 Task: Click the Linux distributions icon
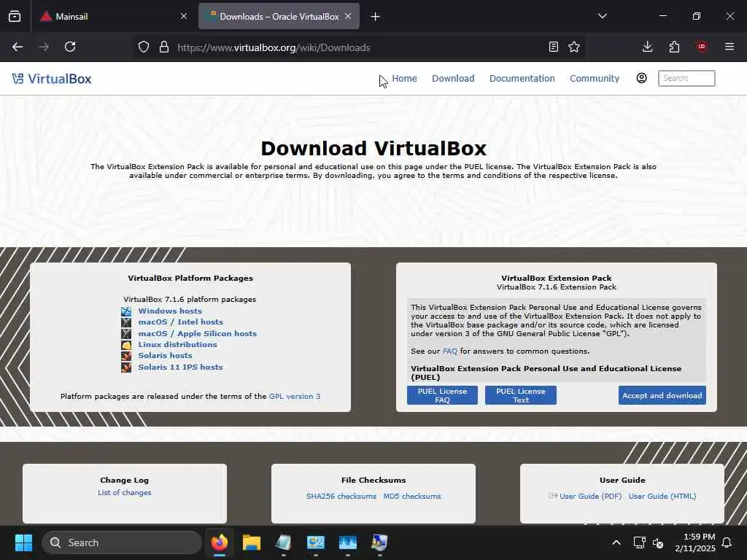[x=126, y=345]
